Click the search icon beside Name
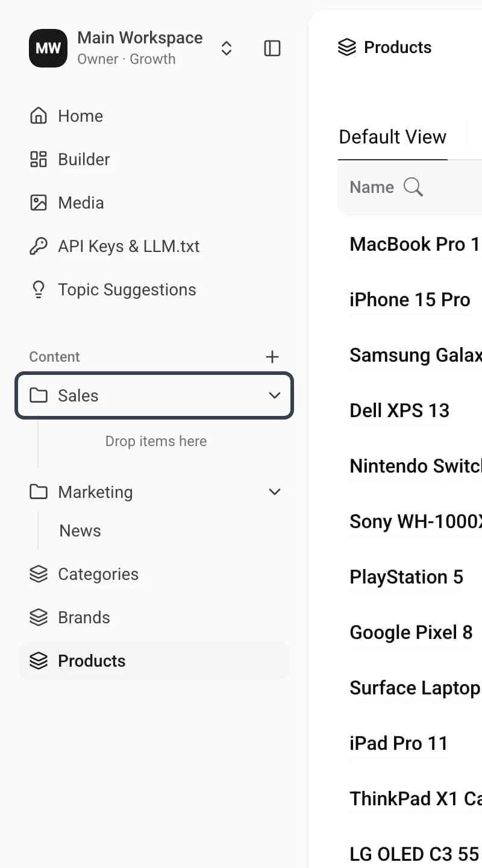 413,187
